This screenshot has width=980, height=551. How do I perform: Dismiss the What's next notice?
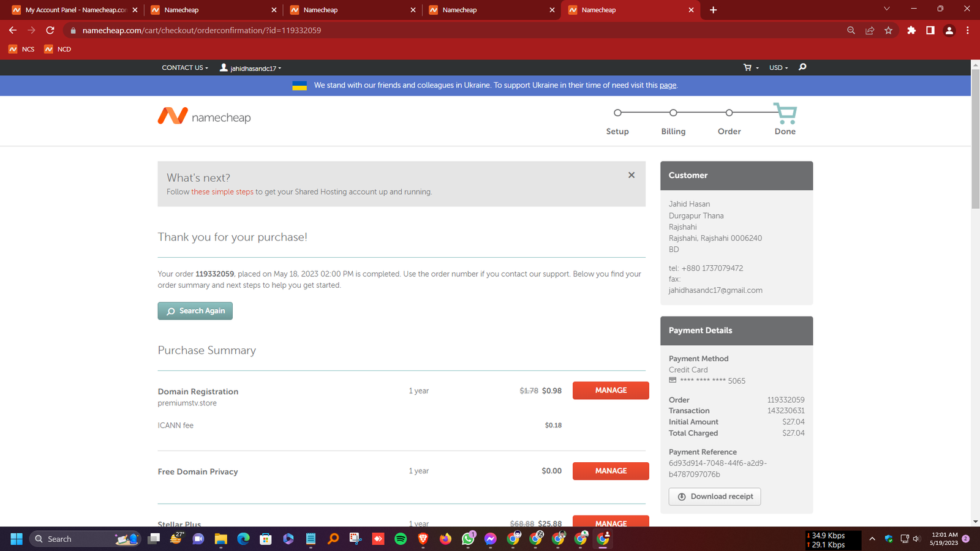[631, 175]
